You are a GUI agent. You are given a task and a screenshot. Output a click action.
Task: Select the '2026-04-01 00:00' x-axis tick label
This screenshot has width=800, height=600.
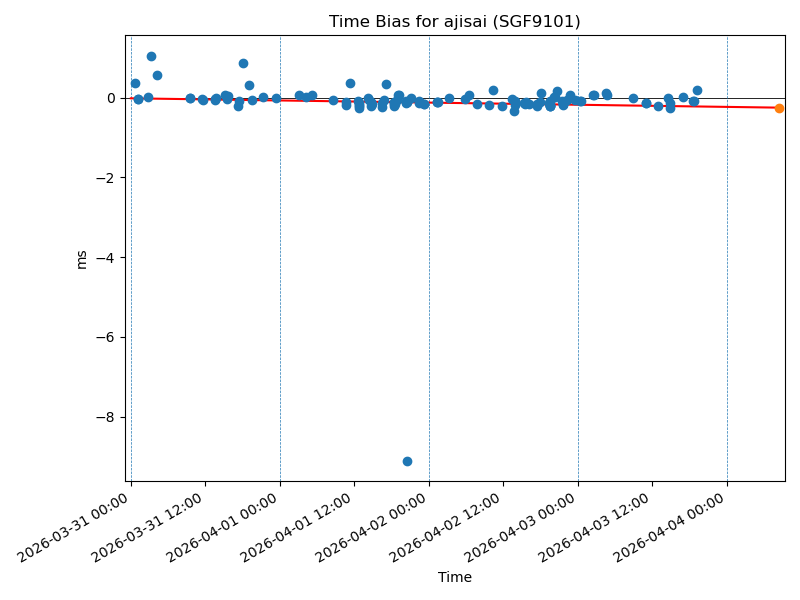pyautogui.click(x=224, y=528)
